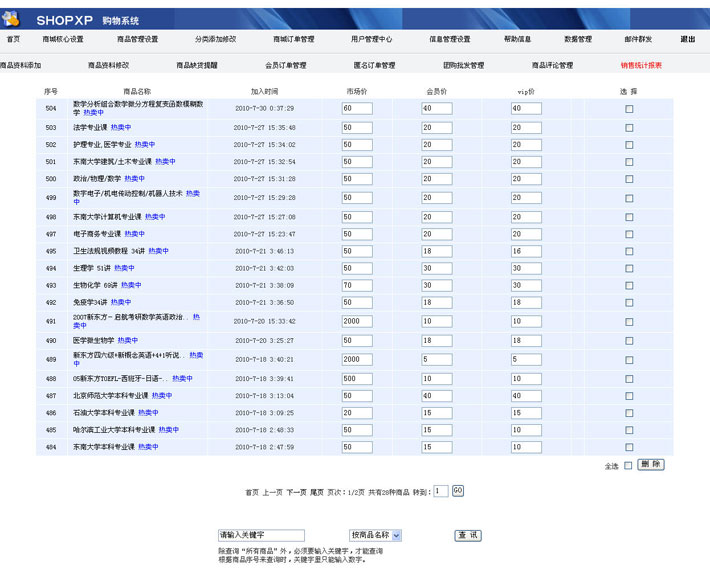The image size is (710, 578).
Task: Open the red 销售统计报表 link
Action: pyautogui.click(x=641, y=65)
